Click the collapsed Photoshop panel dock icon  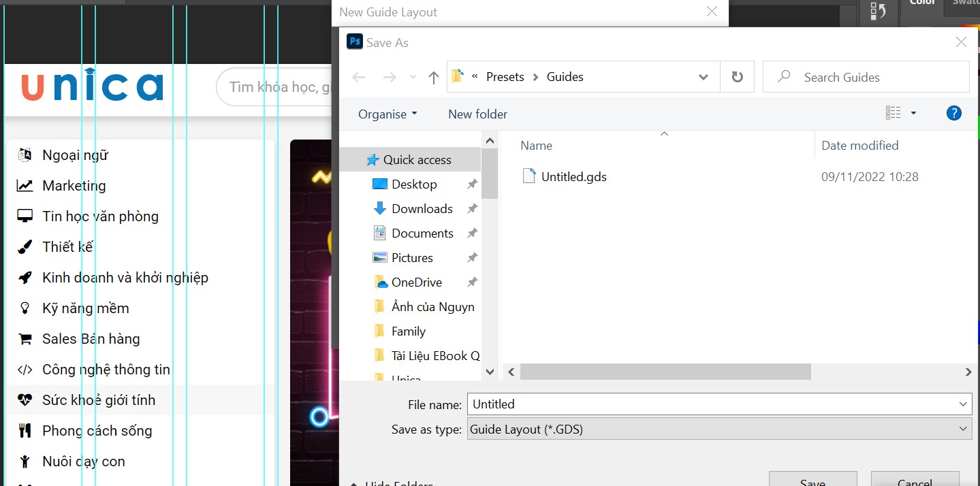point(878,10)
